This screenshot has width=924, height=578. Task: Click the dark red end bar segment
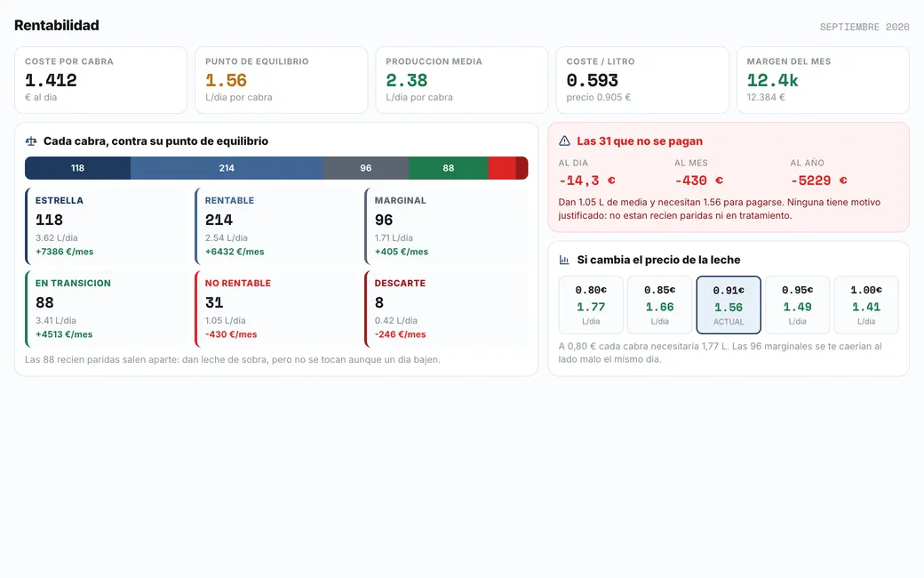click(522, 168)
